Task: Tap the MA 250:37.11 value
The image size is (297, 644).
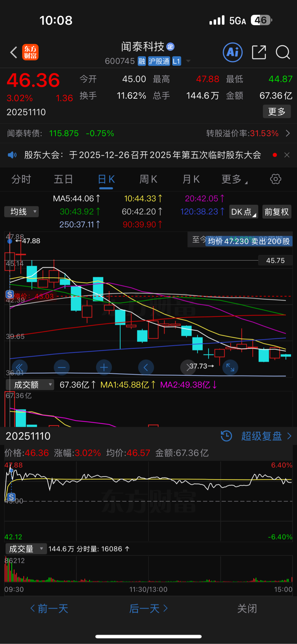Action: [80, 224]
